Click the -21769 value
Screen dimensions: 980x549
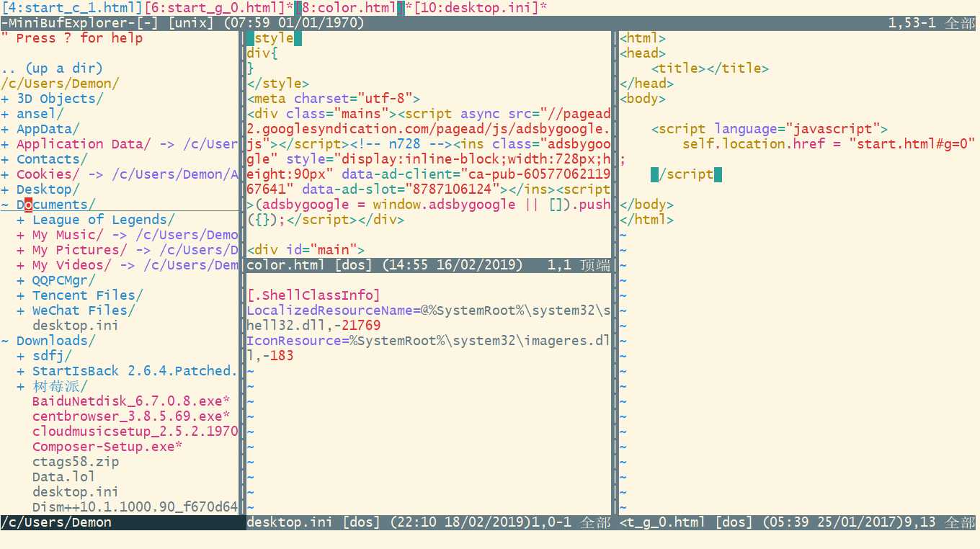pyautogui.click(x=357, y=326)
